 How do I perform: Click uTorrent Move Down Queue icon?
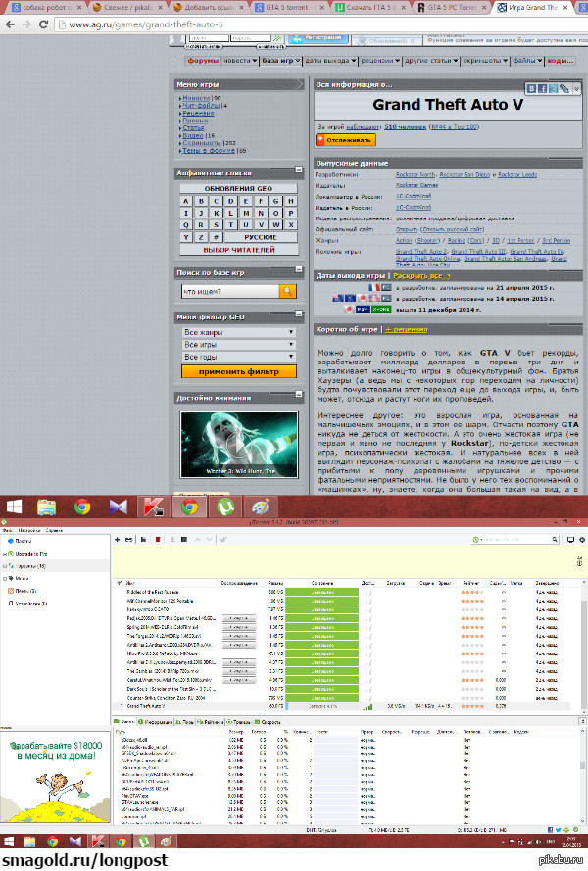tap(209, 540)
